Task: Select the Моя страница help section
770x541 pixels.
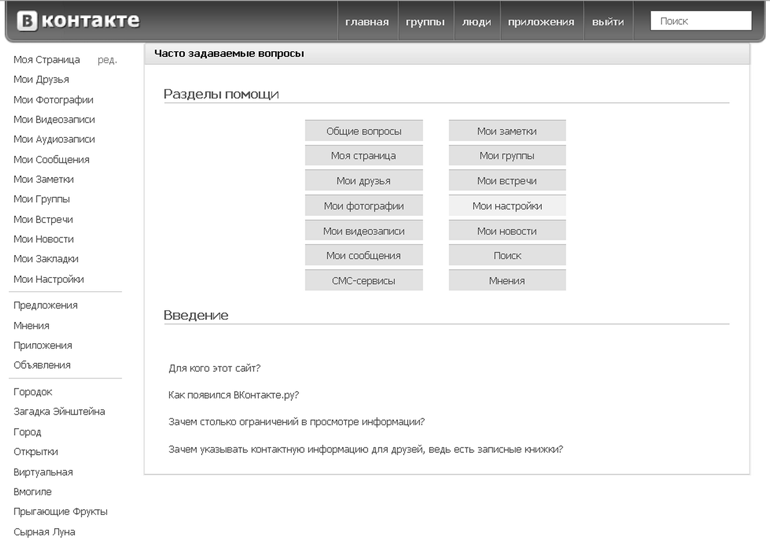Action: click(x=364, y=156)
